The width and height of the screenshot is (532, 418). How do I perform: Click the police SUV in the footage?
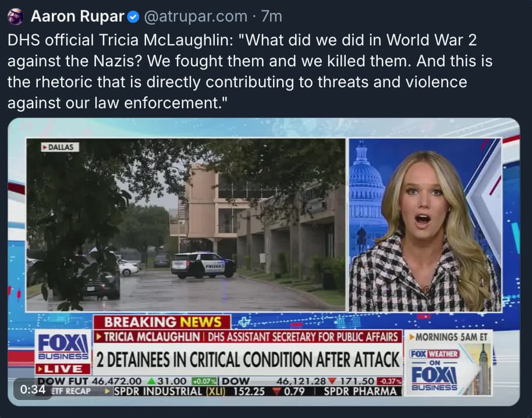pyautogui.click(x=203, y=265)
